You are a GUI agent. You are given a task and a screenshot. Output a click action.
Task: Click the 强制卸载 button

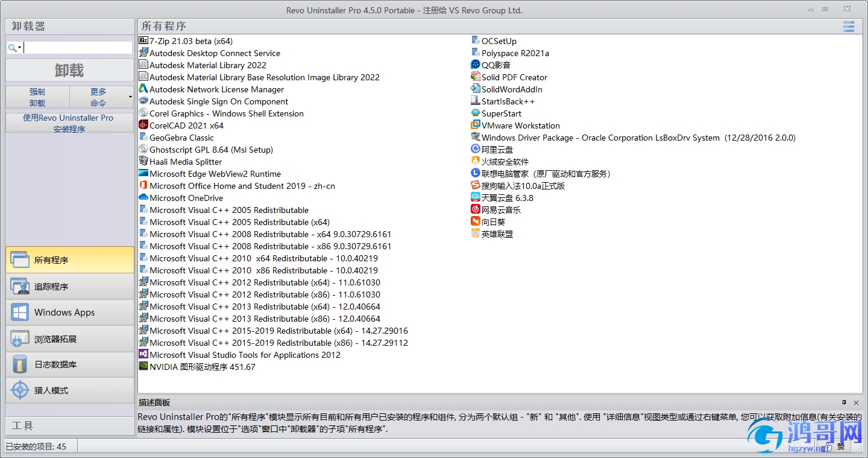[x=37, y=97]
